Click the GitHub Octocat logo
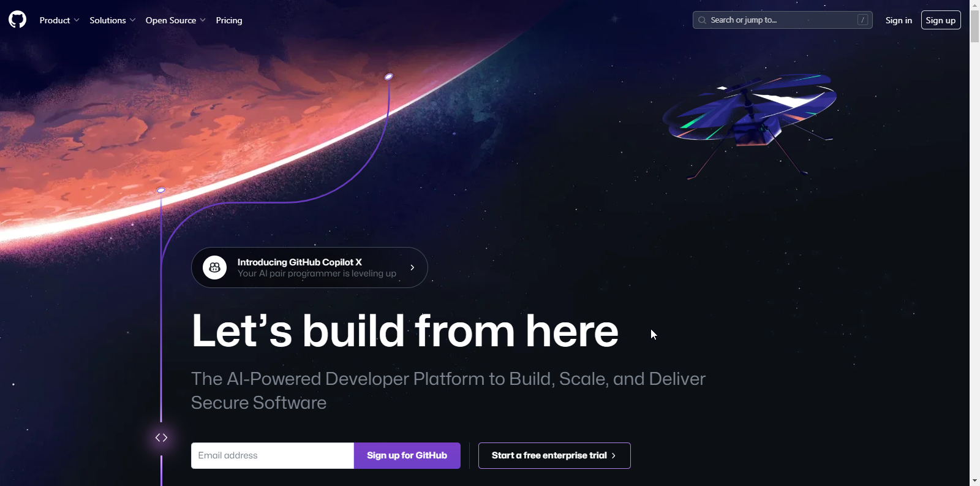Image resolution: width=980 pixels, height=486 pixels. pyautogui.click(x=18, y=20)
